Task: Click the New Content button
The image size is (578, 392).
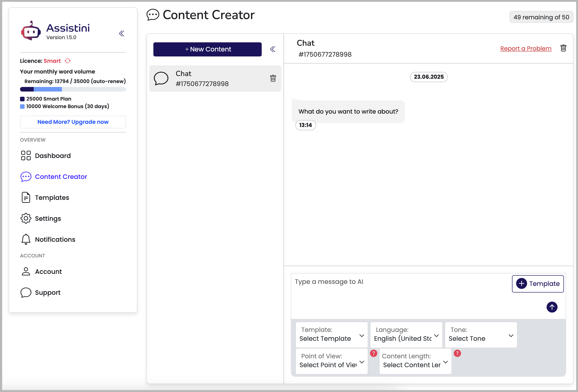Action: [x=207, y=49]
